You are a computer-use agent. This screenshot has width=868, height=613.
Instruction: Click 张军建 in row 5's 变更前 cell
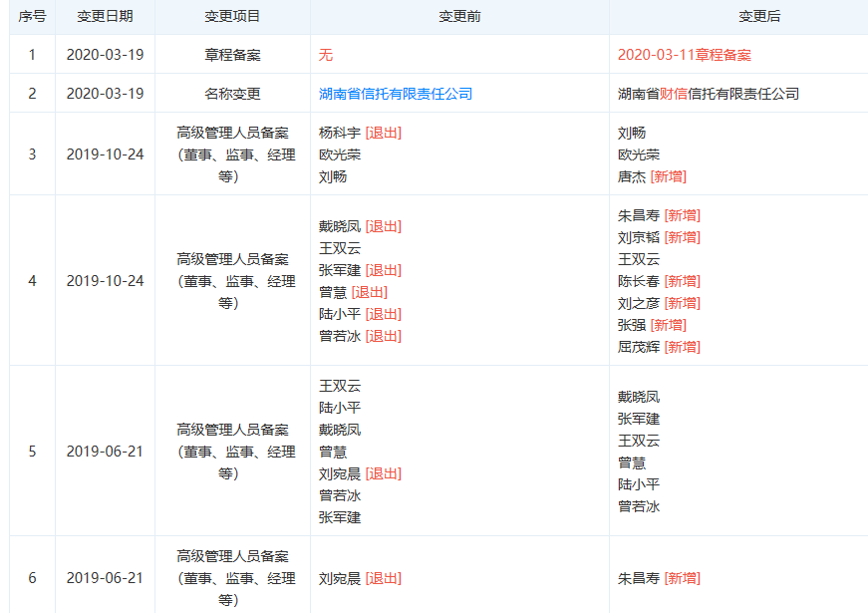coord(340,517)
